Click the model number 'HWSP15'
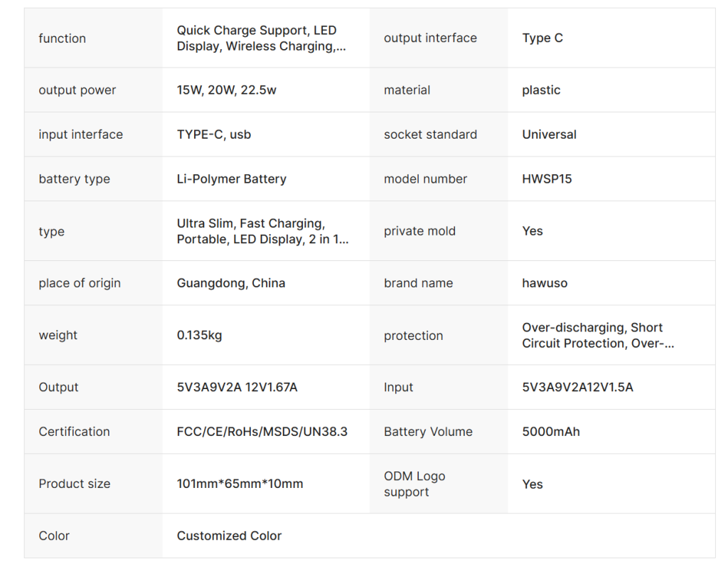This screenshot has height=564, width=728. click(547, 179)
